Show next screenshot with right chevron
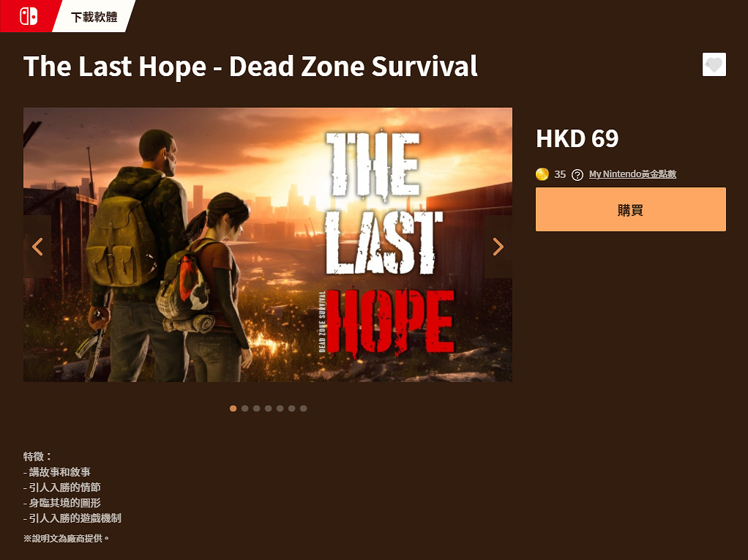Screen dimensions: 748x560 [x=498, y=247]
